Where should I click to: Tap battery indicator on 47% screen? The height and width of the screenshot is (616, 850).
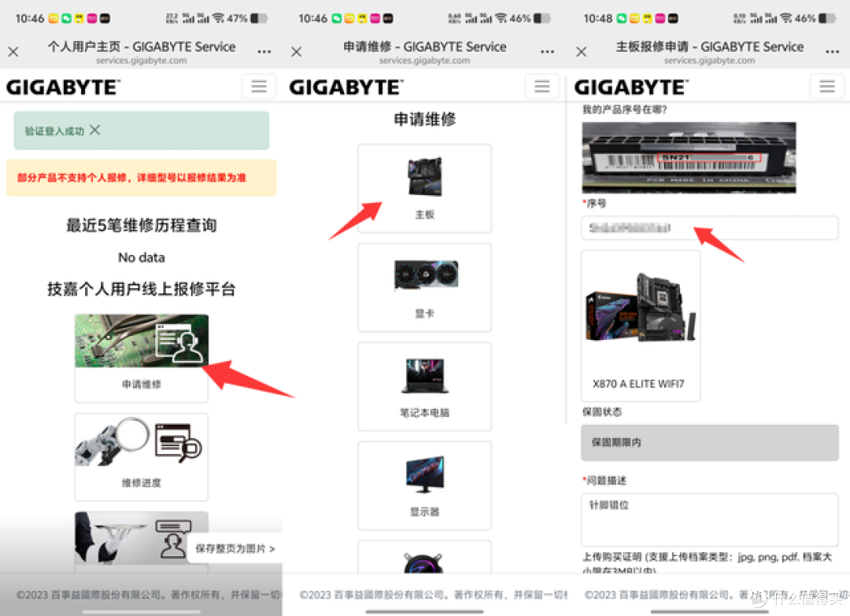[x=259, y=18]
